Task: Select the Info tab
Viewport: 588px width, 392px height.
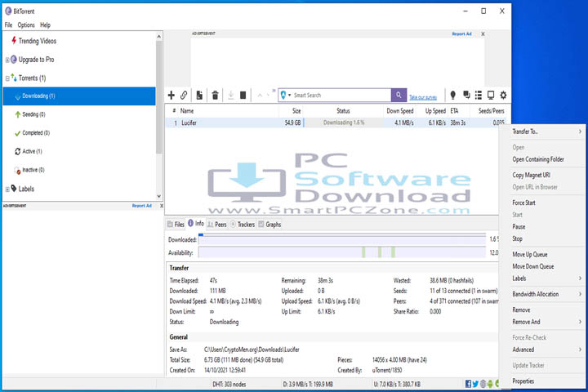Action: 196,224
